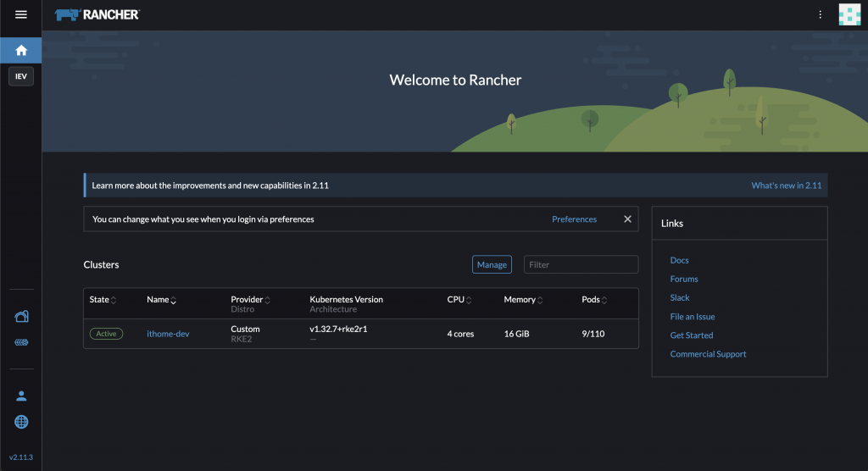
Task: Click the v2.11.3 version link
Action: point(21,457)
